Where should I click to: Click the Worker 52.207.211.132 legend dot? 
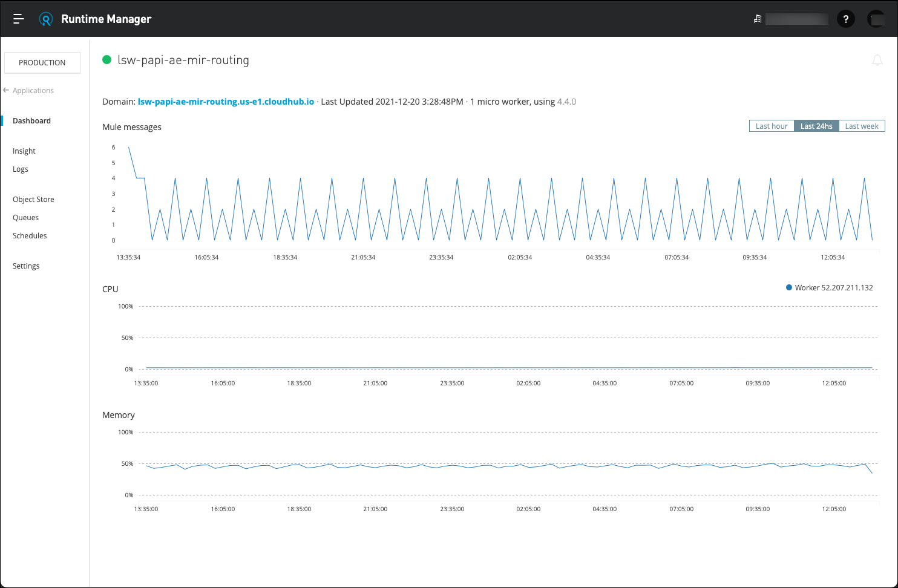click(789, 287)
